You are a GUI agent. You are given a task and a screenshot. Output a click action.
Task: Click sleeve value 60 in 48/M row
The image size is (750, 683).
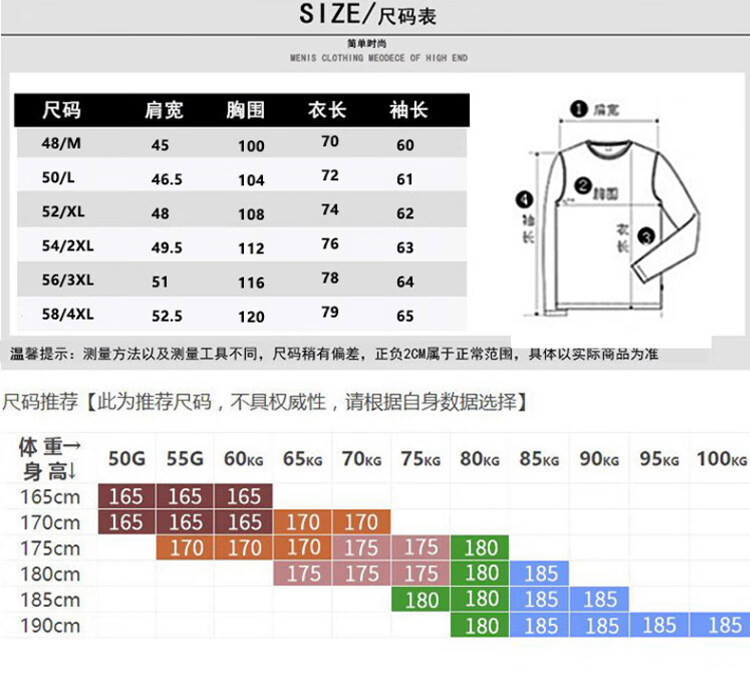click(x=405, y=145)
